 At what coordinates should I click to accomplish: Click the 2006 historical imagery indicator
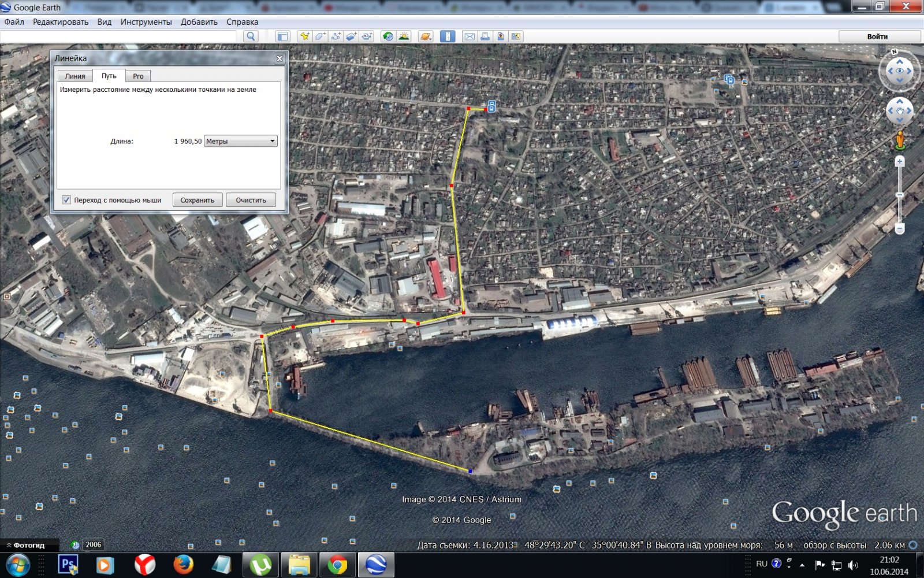click(x=93, y=544)
